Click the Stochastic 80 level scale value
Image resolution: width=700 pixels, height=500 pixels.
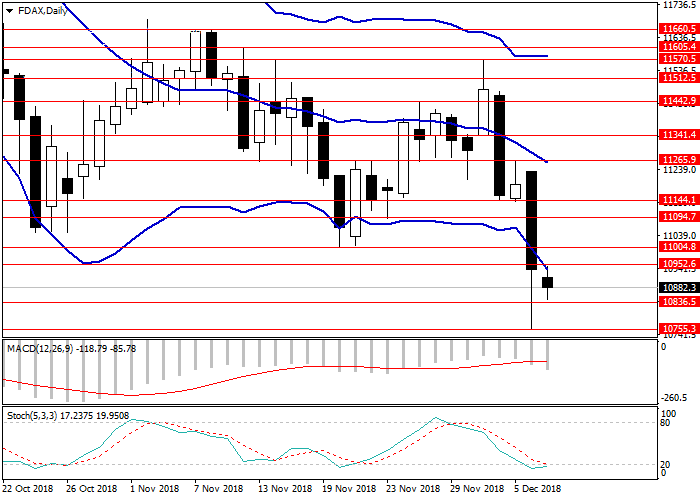(x=665, y=422)
